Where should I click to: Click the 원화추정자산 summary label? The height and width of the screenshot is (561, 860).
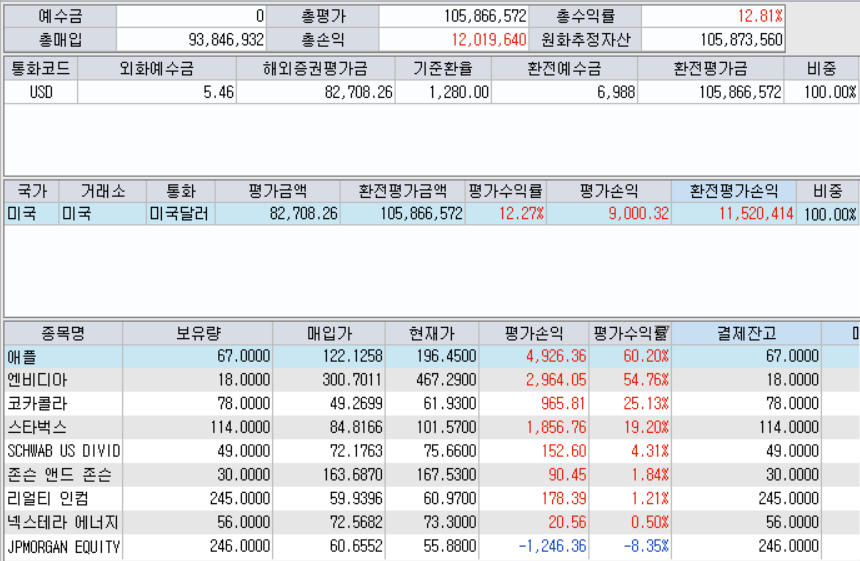tap(585, 39)
